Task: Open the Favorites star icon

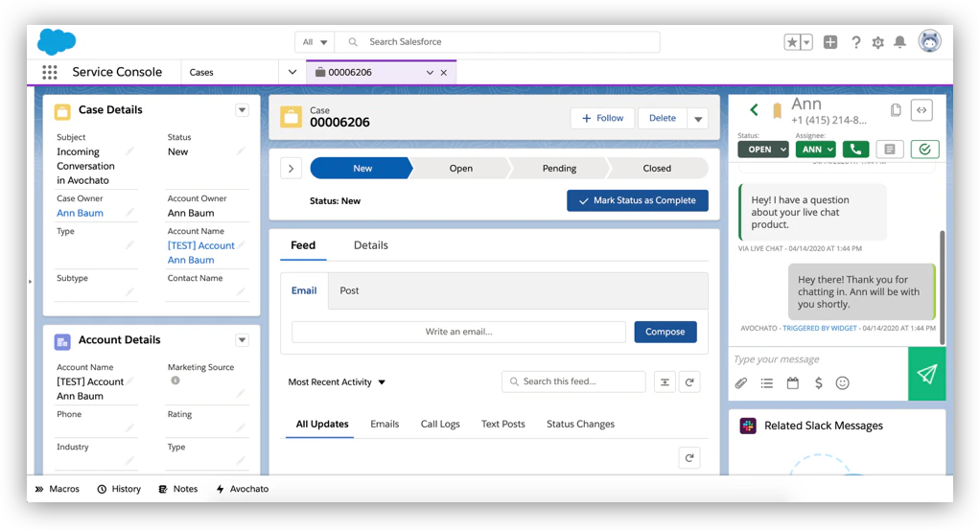Action: [x=792, y=42]
